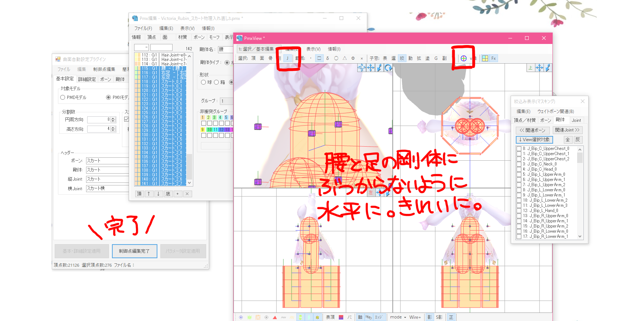Choose circle range selection tool
This screenshot has height=321, width=644.
point(336,58)
